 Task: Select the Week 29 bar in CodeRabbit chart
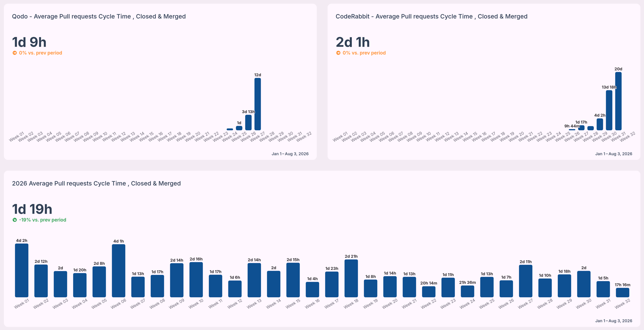click(x=600, y=124)
